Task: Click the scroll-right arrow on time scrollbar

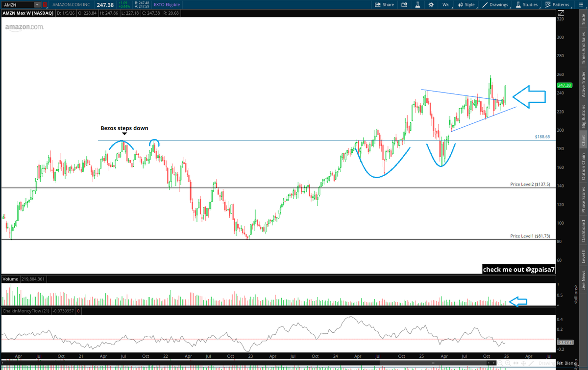Action: pyautogui.click(x=494, y=363)
